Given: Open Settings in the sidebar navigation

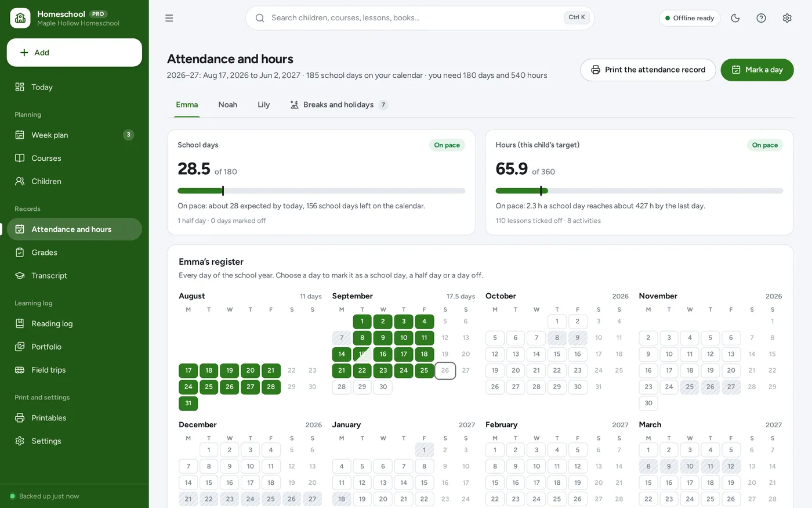Looking at the screenshot, I should 74,441.
